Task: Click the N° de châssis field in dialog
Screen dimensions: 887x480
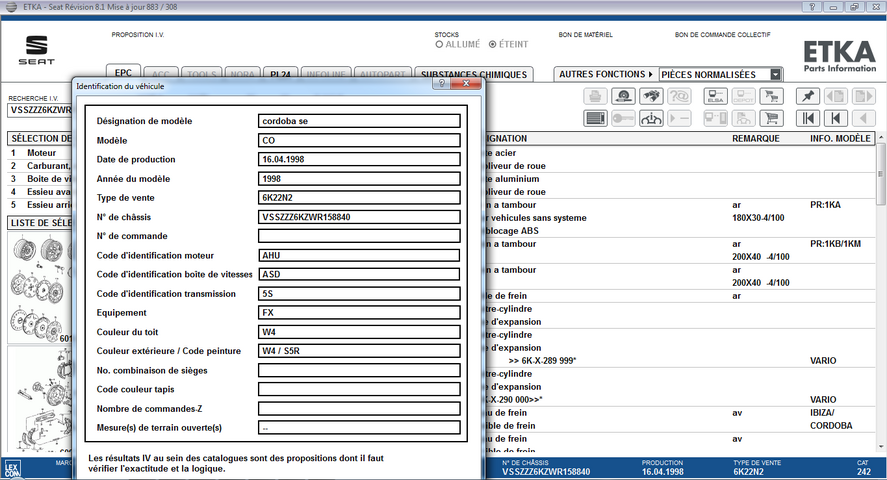Action: pos(359,217)
